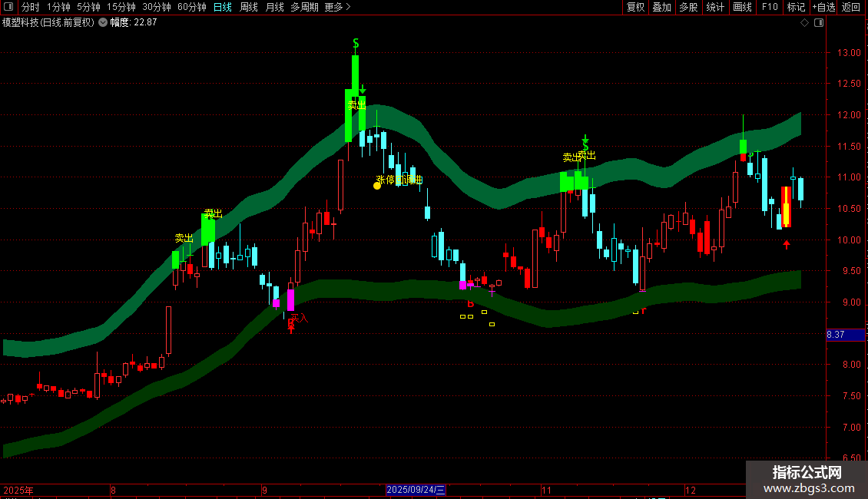This screenshot has height=499, width=868.
Task: Toggle the side panel icon beside the diamond
Action: click(819, 23)
